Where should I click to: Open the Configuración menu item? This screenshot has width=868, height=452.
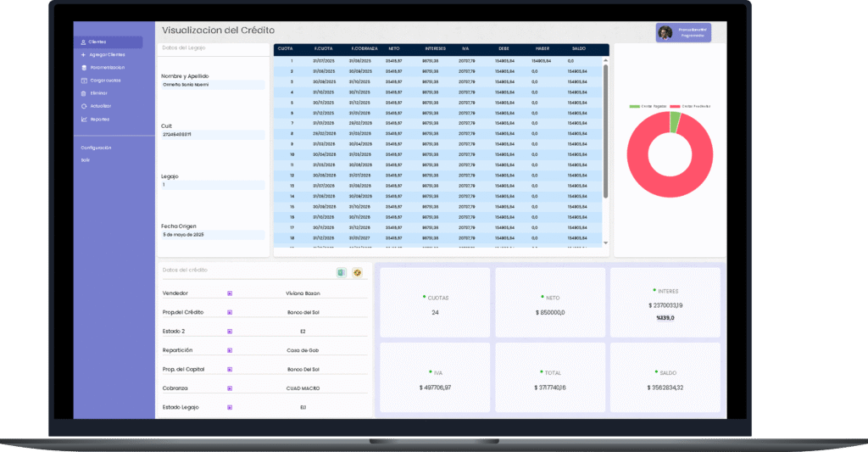pos(96,148)
